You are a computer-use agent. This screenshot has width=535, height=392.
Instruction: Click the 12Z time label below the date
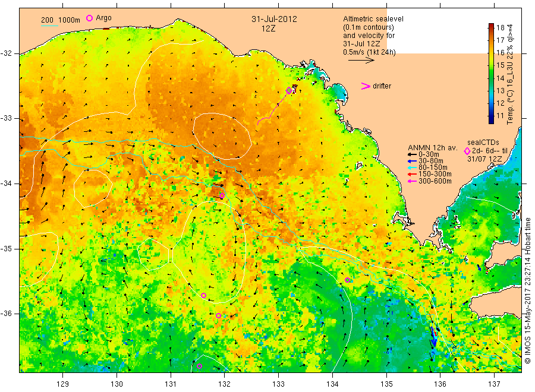[x=269, y=29]
